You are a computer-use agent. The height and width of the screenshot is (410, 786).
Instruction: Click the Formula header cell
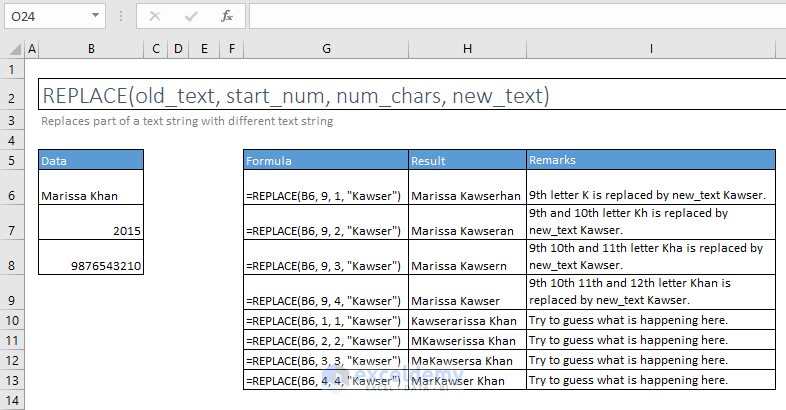click(x=326, y=160)
